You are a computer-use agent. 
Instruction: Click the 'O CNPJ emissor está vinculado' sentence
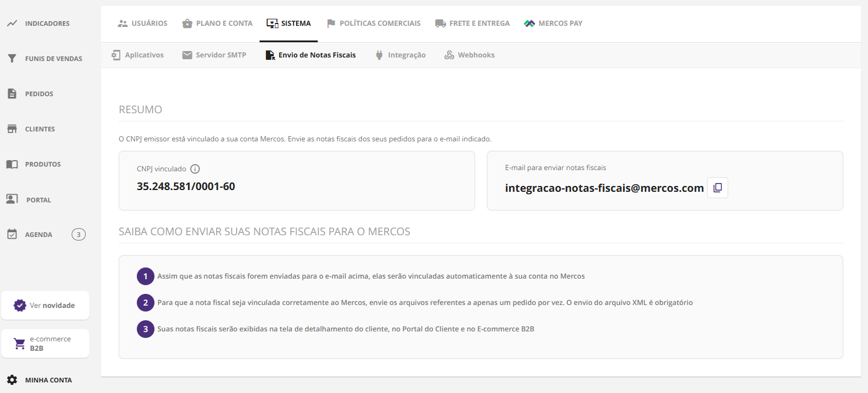[305, 139]
